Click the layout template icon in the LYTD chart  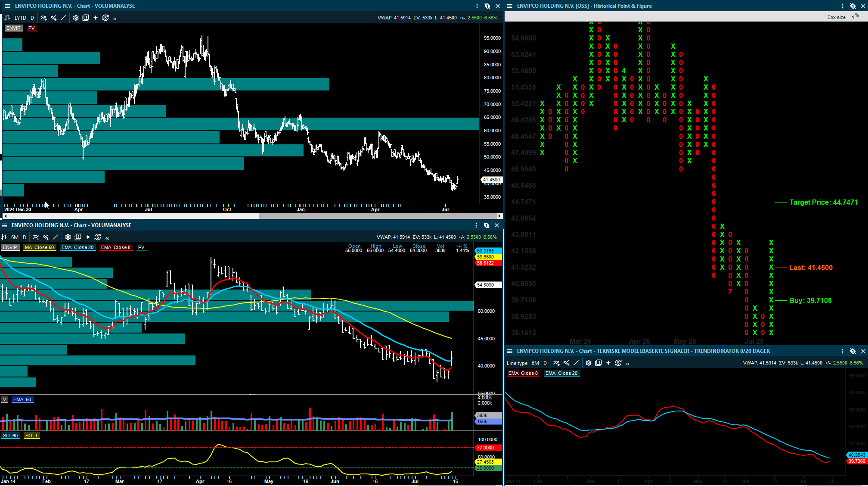tap(86, 18)
